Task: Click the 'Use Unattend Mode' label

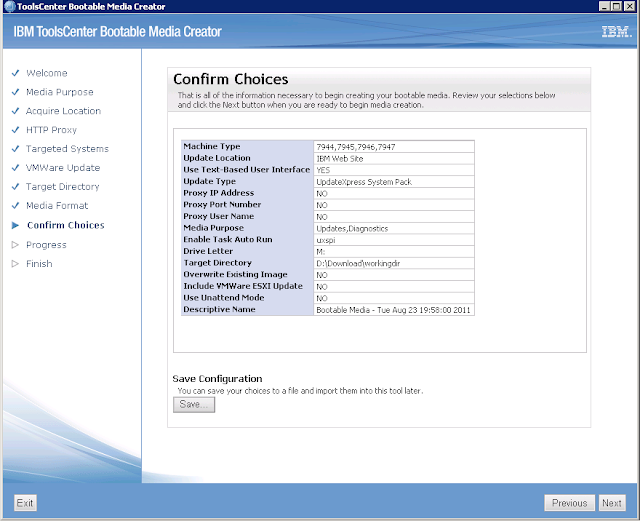Action: pyautogui.click(x=224, y=298)
